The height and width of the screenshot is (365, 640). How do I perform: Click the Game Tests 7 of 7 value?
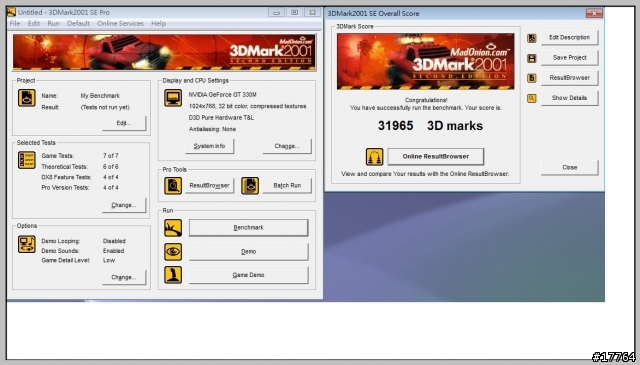111,156
